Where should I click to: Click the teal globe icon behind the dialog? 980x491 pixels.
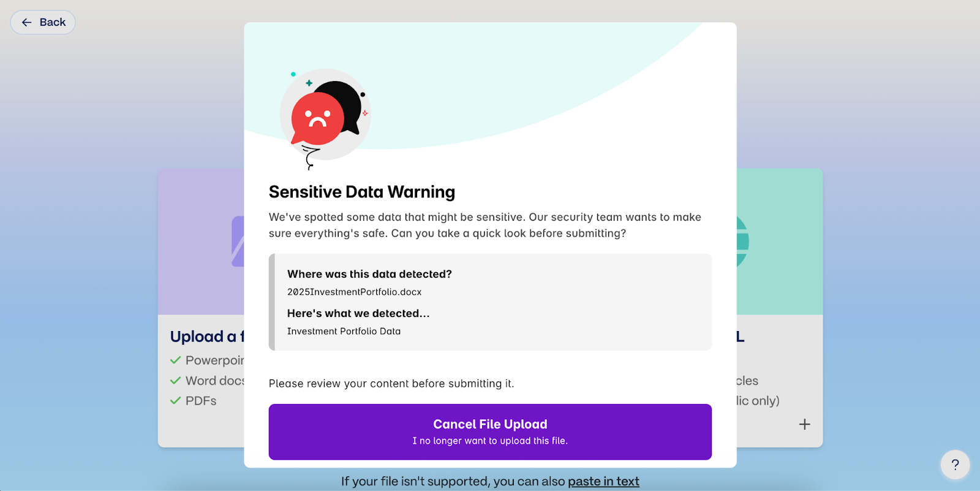742,241
